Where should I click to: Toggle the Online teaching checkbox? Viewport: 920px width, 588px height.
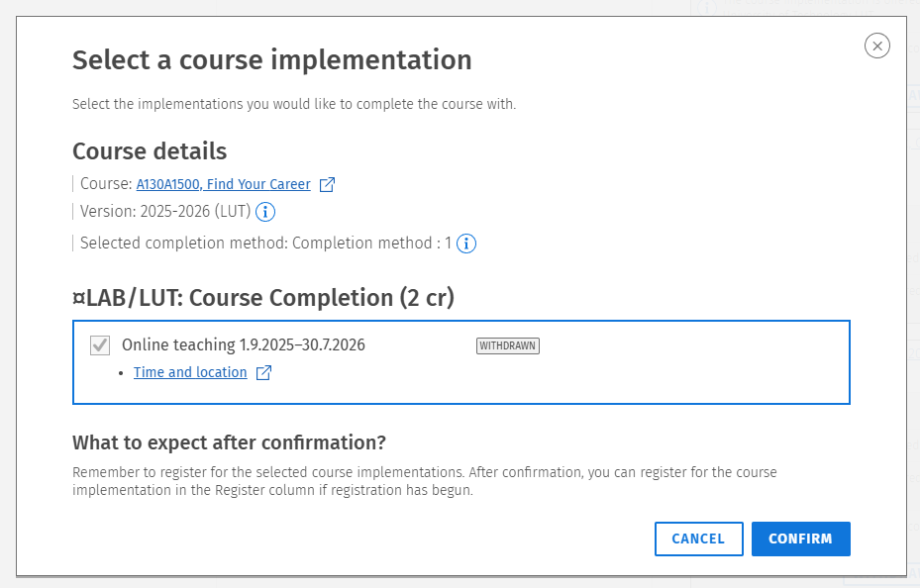click(100, 345)
